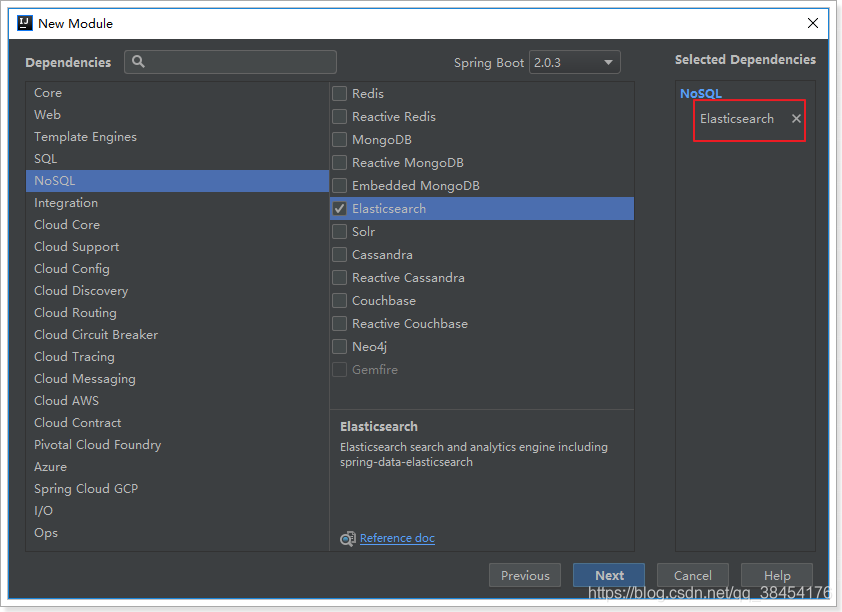Check Reactive Cassandra option
The width and height of the screenshot is (842, 612).
click(x=339, y=278)
